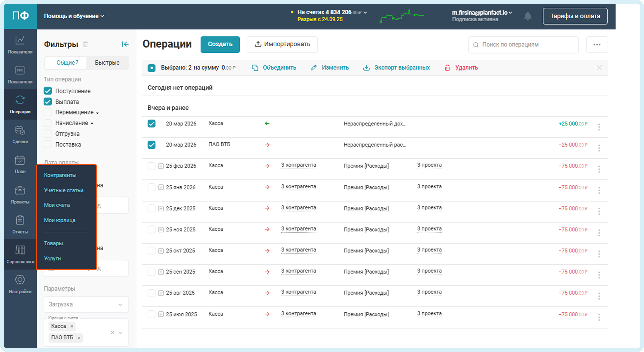Viewport: 644px width, 352px height.
Task: Open three-dot menu for 25 фев 2026 row
Action: (599, 169)
